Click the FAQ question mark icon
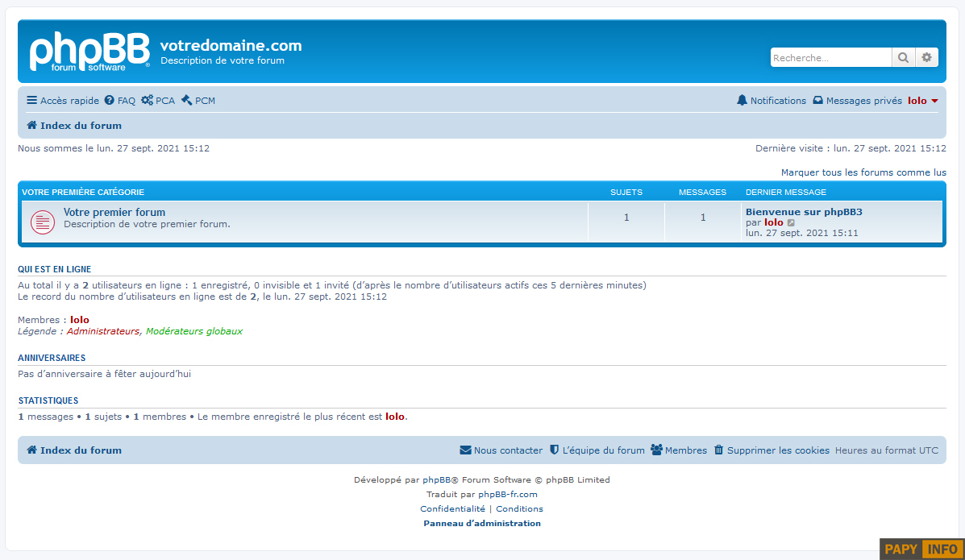 [x=110, y=100]
